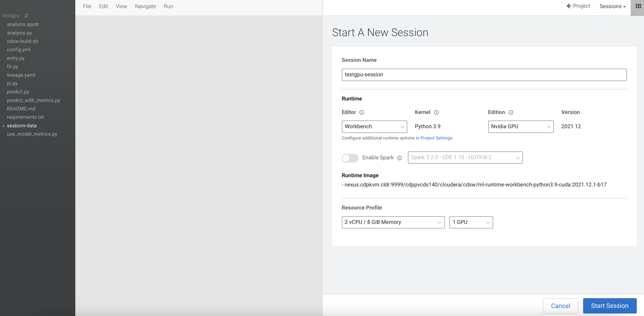
Task: Click the back arrow beside Project
Action: pyautogui.click(x=569, y=6)
